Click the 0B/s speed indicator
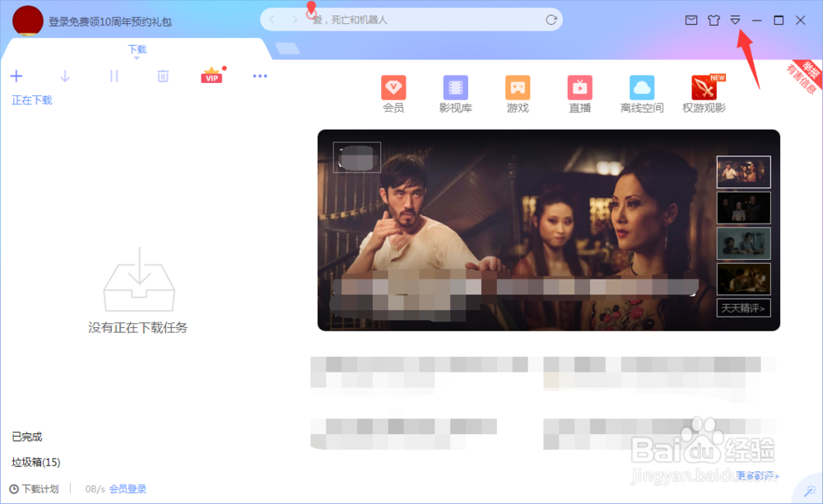Image resolution: width=823 pixels, height=504 pixels. click(95, 489)
